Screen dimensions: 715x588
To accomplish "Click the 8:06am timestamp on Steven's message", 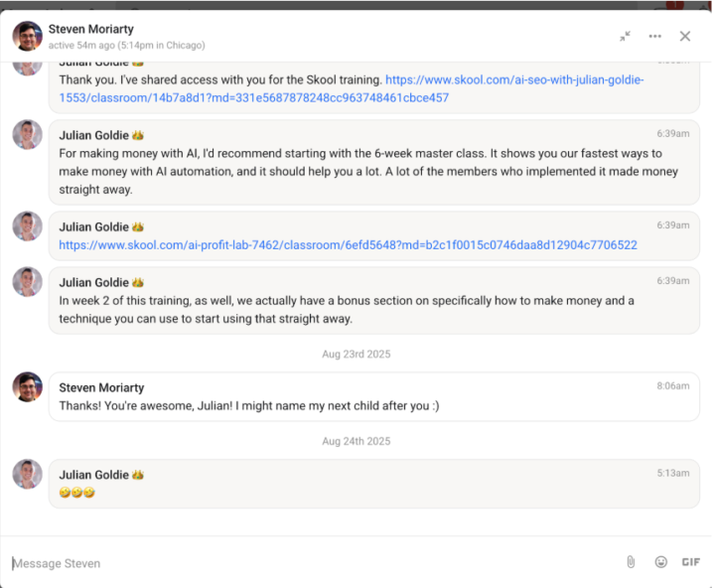I will point(672,385).
